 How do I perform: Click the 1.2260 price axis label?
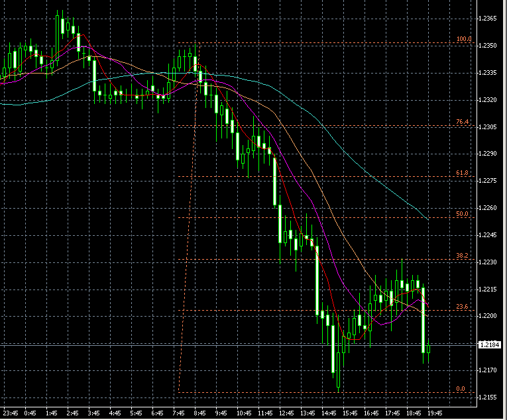488,208
